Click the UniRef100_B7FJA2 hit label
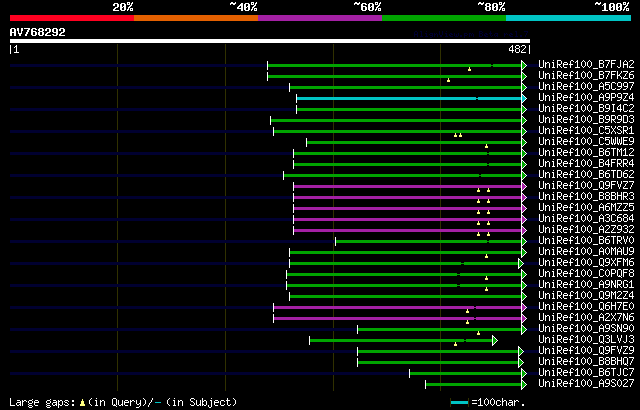Screen dimensions: 640x410 pos(586,64)
